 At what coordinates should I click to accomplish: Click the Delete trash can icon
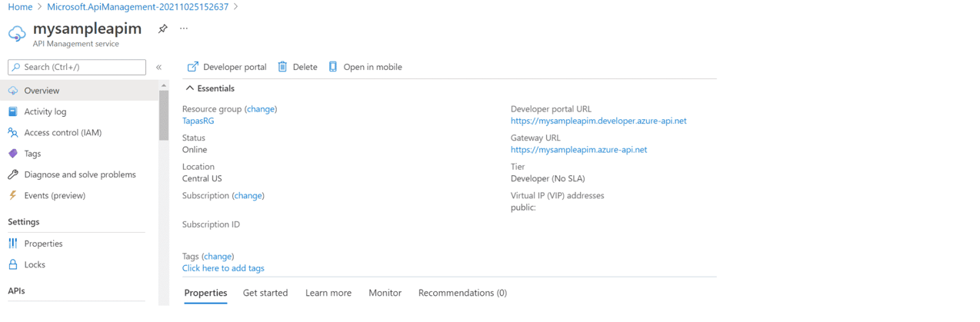point(282,67)
